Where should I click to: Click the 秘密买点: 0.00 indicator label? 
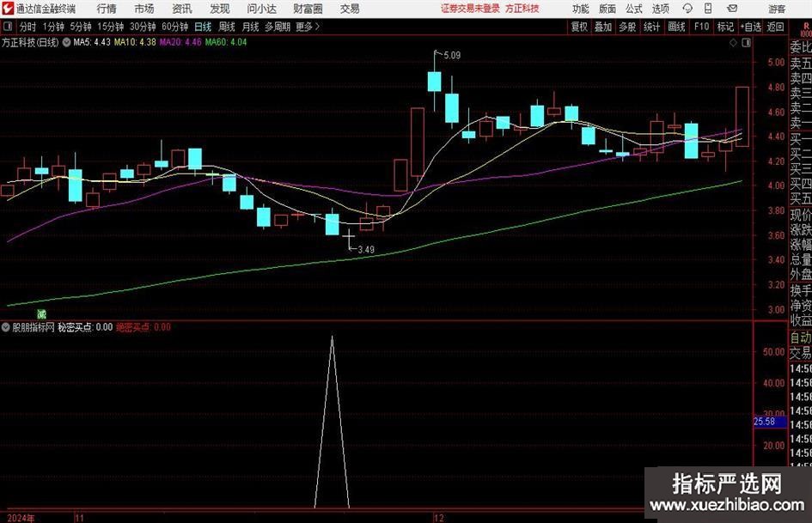85,327
